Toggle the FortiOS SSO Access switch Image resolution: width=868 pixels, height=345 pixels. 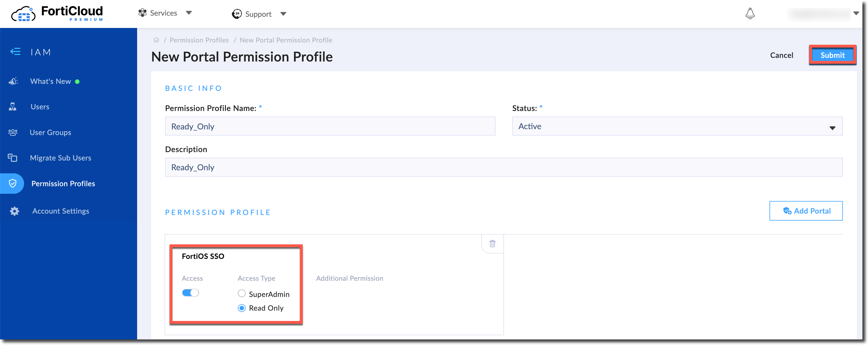pyautogui.click(x=190, y=293)
